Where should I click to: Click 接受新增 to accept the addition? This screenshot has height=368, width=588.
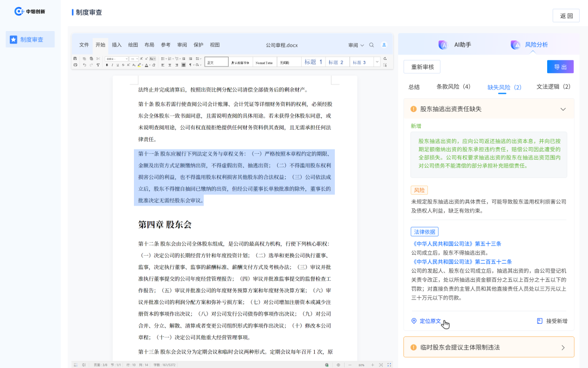[x=552, y=321]
